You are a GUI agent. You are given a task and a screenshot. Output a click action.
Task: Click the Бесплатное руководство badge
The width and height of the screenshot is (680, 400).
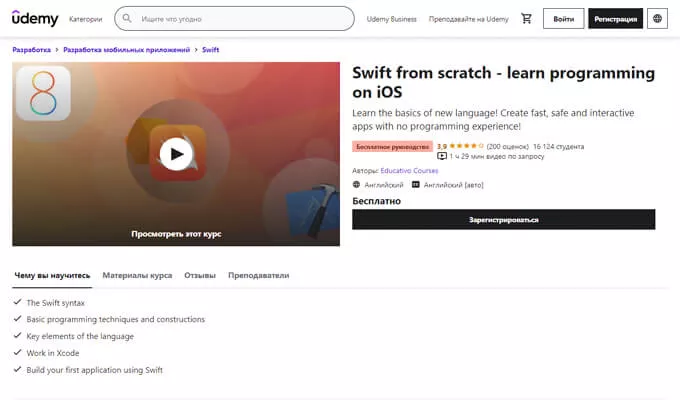pos(392,147)
